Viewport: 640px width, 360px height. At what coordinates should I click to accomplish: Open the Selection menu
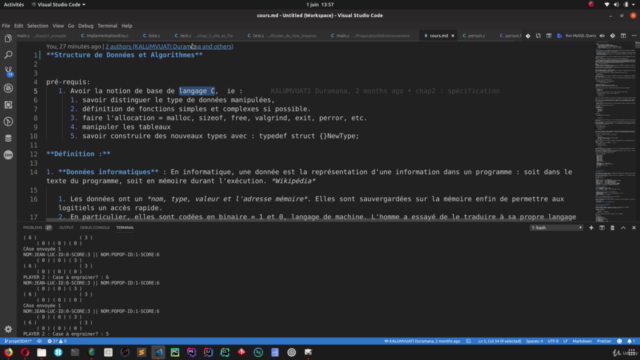pos(38,26)
